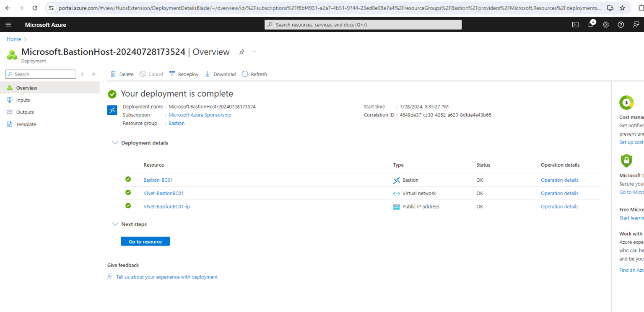Image resolution: width=644 pixels, height=312 pixels.
Task: Click the Go to resource button
Action: click(x=145, y=241)
